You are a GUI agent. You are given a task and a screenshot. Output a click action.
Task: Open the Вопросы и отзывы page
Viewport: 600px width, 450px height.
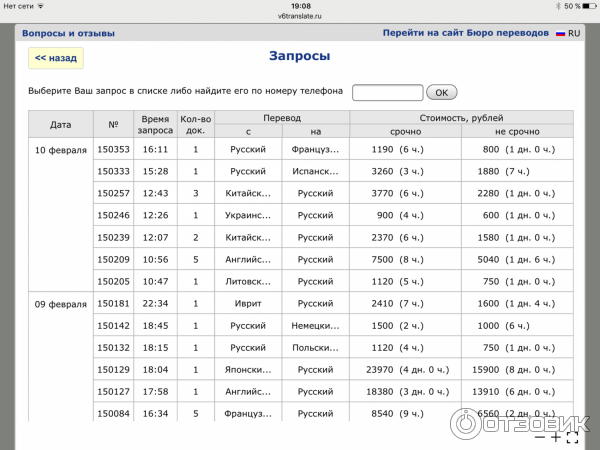tap(68, 34)
